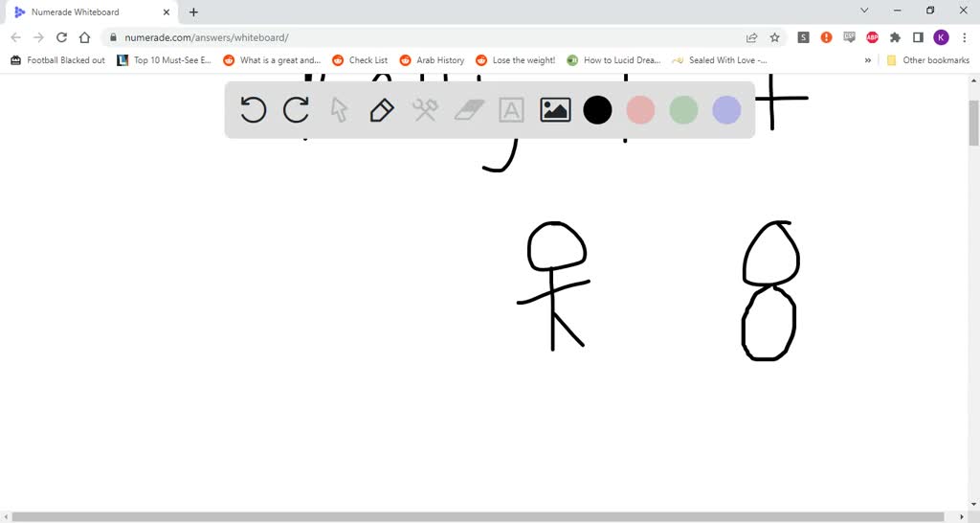Click the redo arrow in whiteboard toolbar
The width and height of the screenshot is (980, 523).
296,110
